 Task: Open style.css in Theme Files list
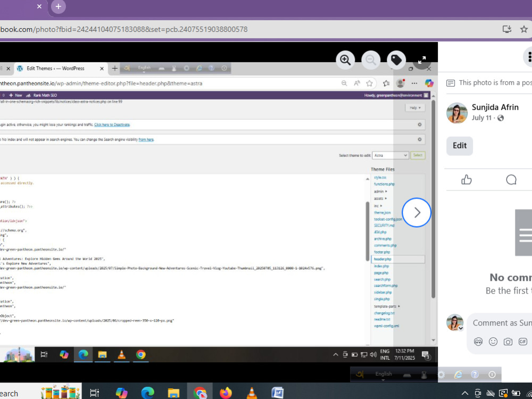(380, 178)
